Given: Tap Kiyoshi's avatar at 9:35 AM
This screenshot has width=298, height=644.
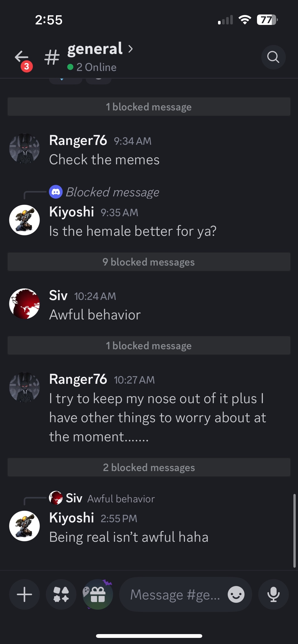Looking at the screenshot, I should tap(24, 220).
